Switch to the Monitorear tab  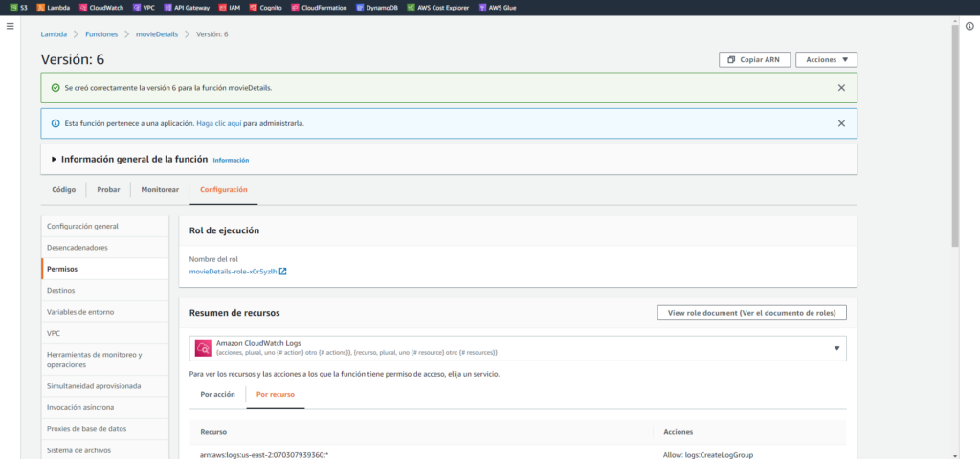160,190
